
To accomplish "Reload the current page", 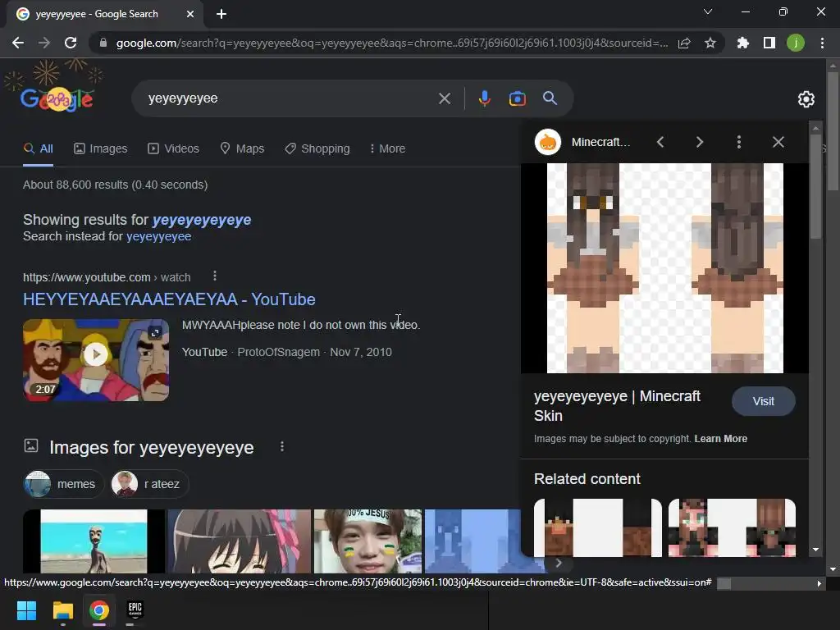I will 71,43.
